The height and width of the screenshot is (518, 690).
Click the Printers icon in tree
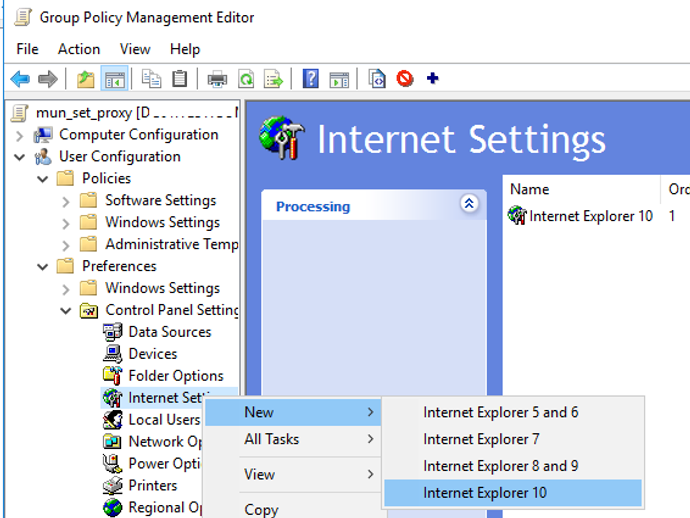point(112,485)
